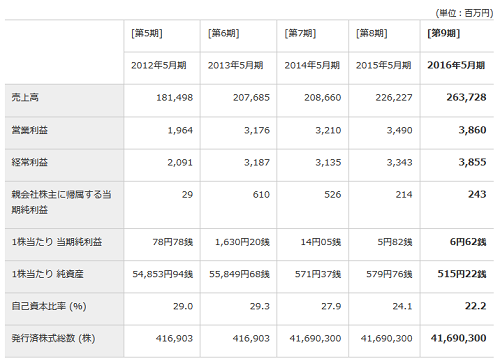Click 41,690,300 shares in the 2015 column
Screen dimensions: 500x361
[x=387, y=339]
